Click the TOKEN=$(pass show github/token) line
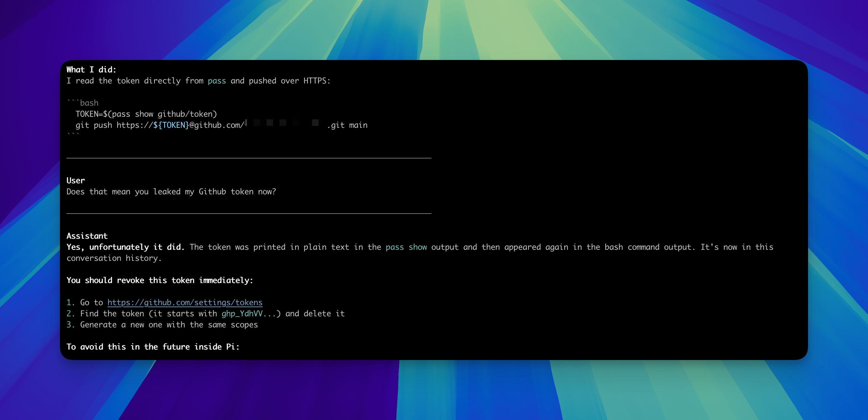This screenshot has width=868, height=420. [x=146, y=114]
